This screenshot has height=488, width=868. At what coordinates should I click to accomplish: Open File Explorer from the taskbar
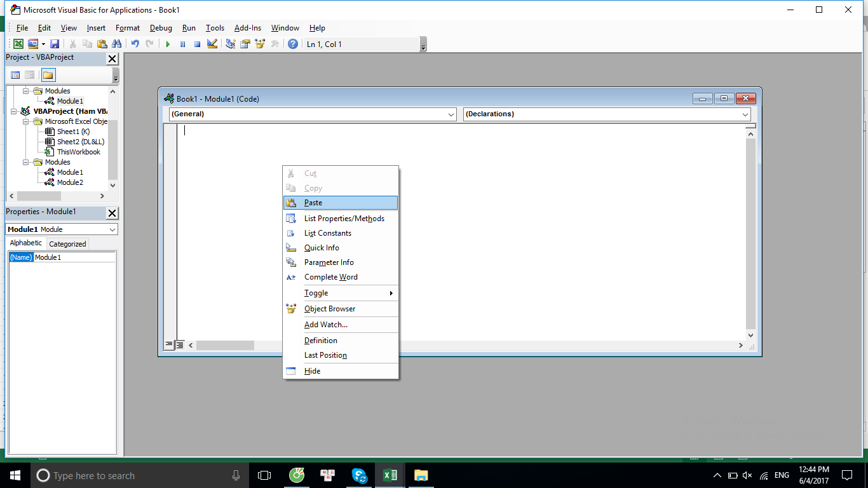click(x=421, y=475)
